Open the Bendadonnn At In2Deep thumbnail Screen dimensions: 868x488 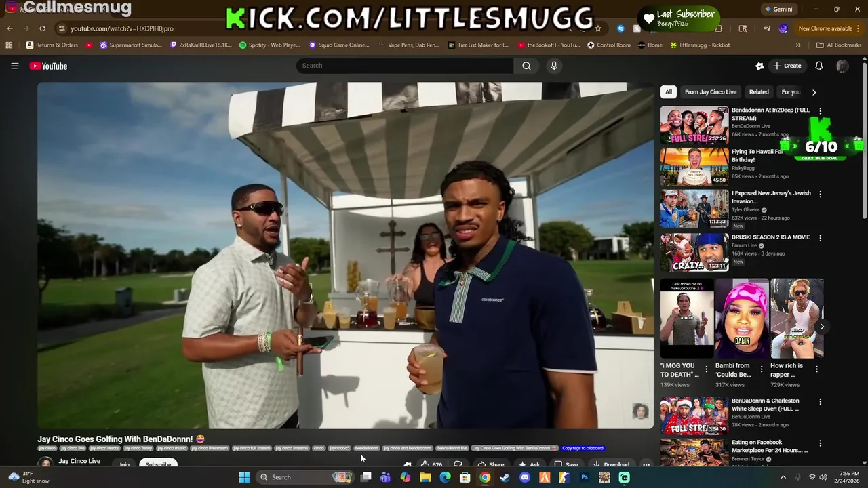tap(694, 125)
